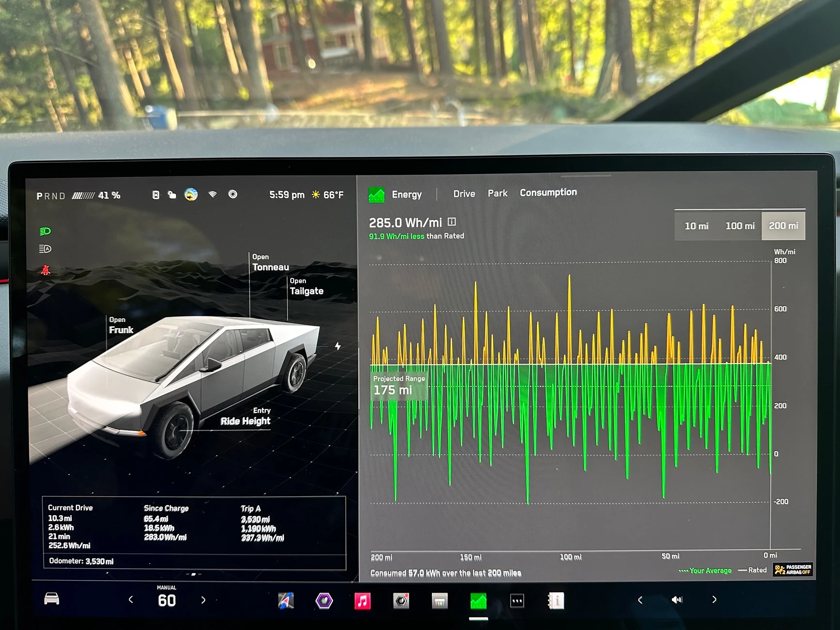This screenshot has width=840, height=630.
Task: Open the Frunk
Action: point(121,325)
